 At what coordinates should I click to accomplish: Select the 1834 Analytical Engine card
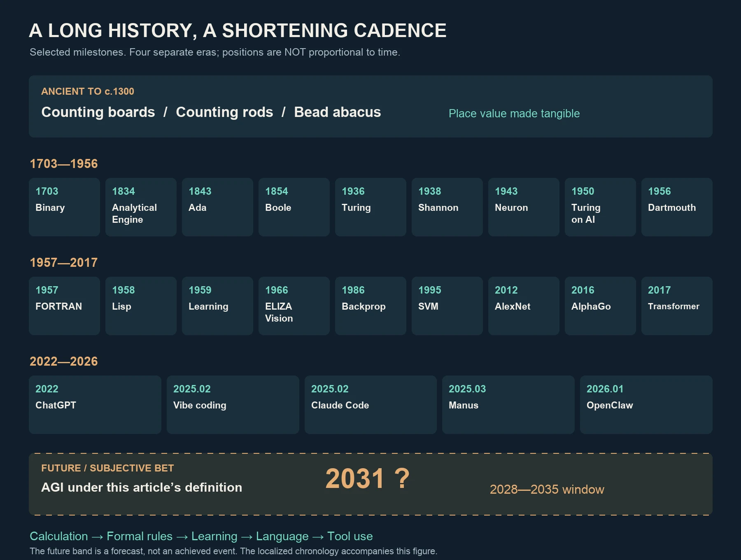(x=141, y=207)
